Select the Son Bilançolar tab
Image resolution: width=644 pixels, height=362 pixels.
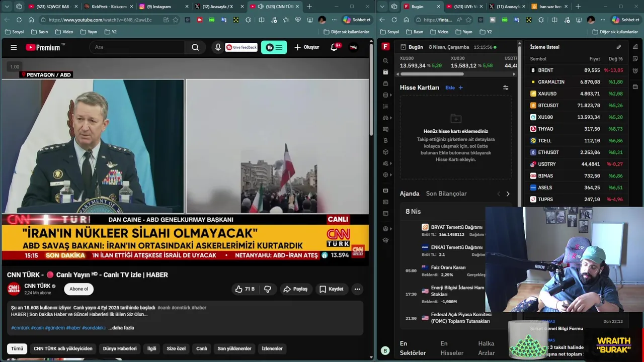tap(446, 194)
